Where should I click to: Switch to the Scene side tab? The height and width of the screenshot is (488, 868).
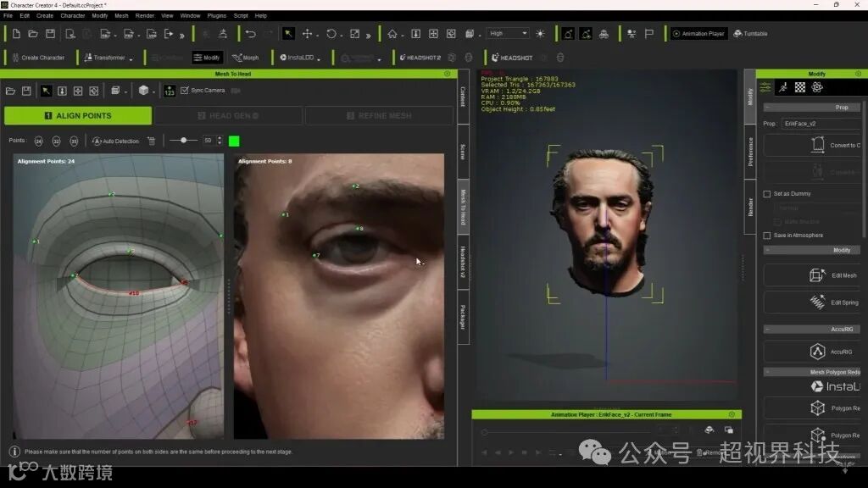[x=464, y=152]
